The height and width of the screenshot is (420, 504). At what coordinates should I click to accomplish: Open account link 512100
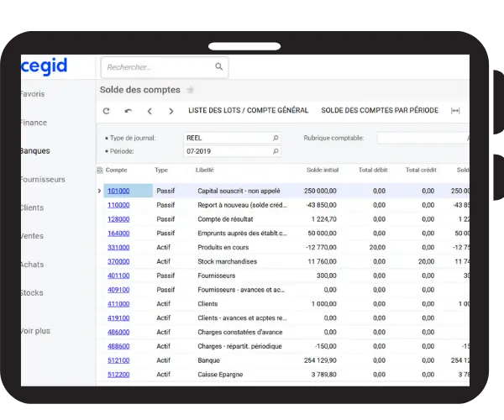click(x=118, y=360)
